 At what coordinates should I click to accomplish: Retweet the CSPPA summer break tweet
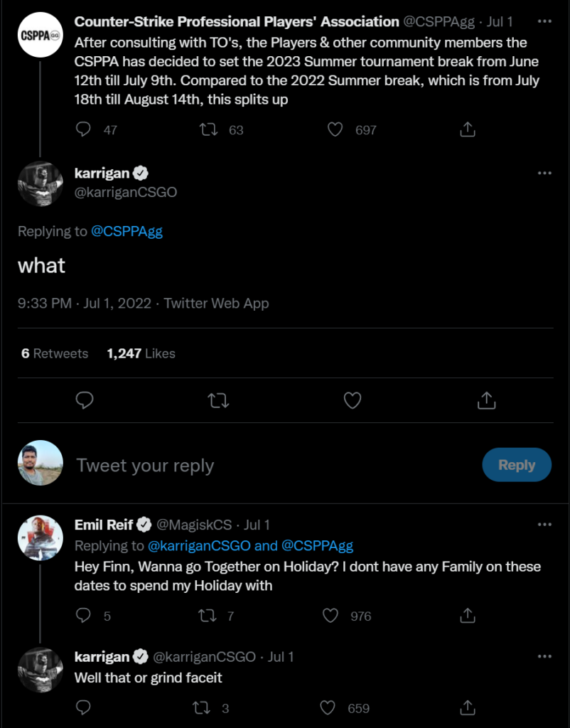click(x=210, y=129)
